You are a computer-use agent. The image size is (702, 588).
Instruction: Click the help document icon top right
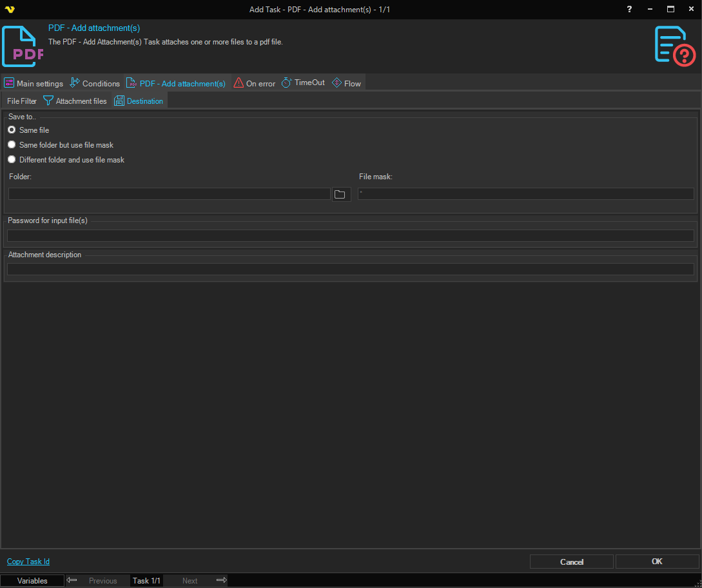click(x=674, y=45)
